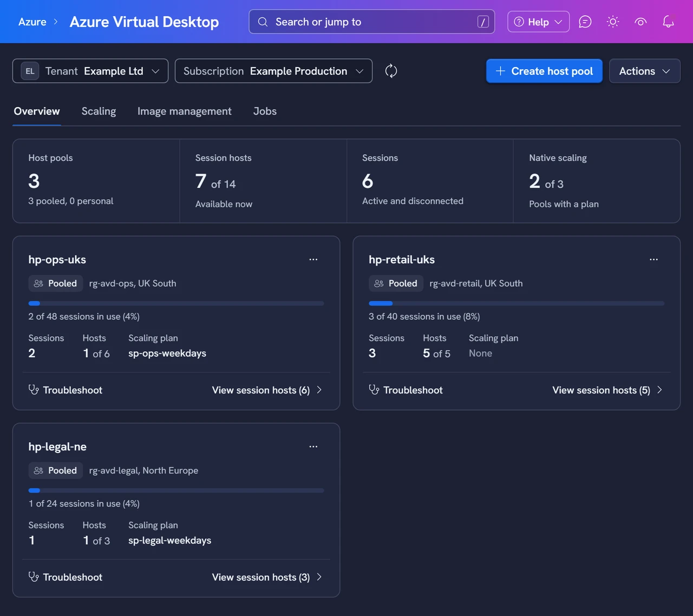
Task: Expand the Actions dropdown
Action: click(x=644, y=71)
